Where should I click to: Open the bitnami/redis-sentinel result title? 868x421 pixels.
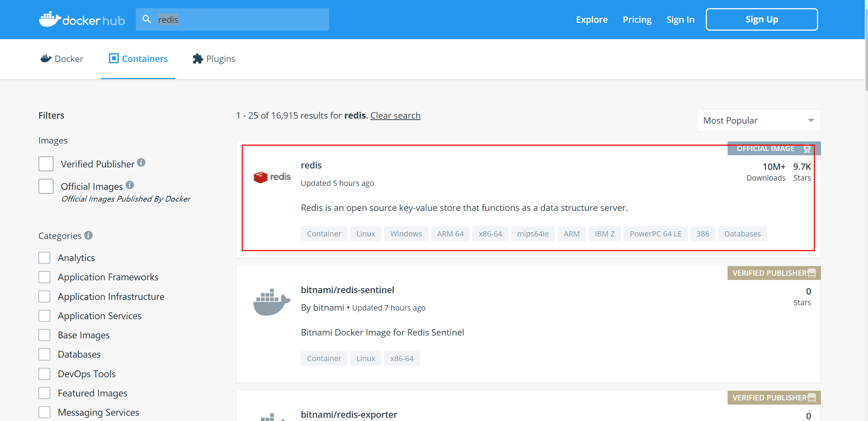point(347,290)
